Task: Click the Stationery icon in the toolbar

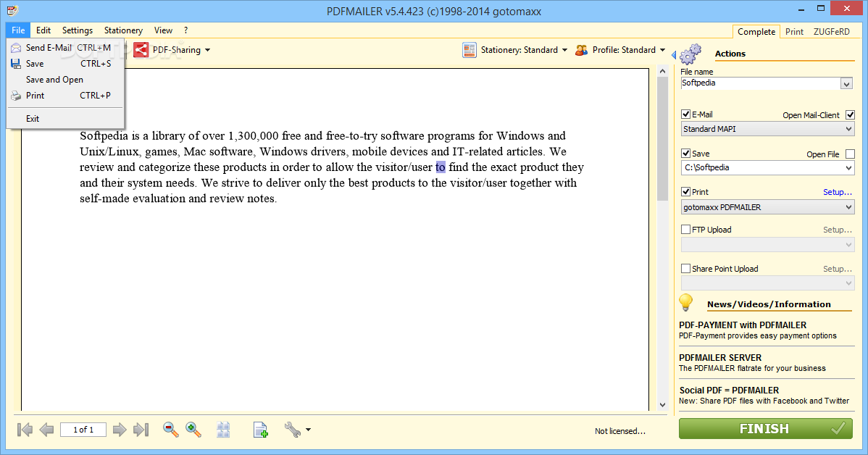Action: (470, 50)
